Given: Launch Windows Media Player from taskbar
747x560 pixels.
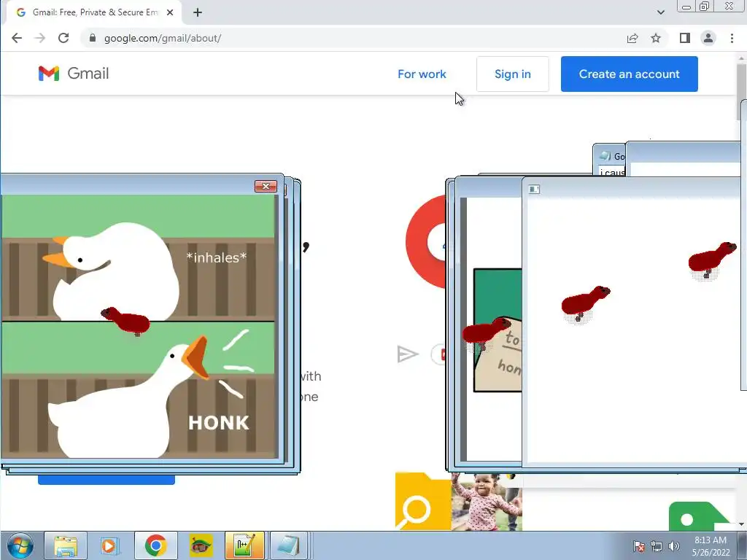Looking at the screenshot, I should pos(109,545).
